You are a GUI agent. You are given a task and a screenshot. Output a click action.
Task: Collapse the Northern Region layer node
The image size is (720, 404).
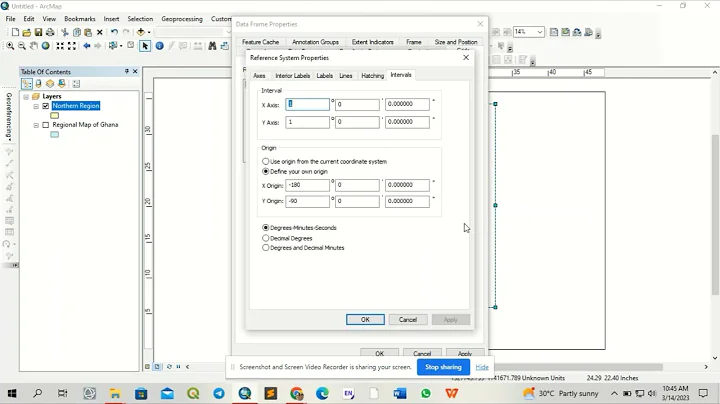click(x=36, y=106)
